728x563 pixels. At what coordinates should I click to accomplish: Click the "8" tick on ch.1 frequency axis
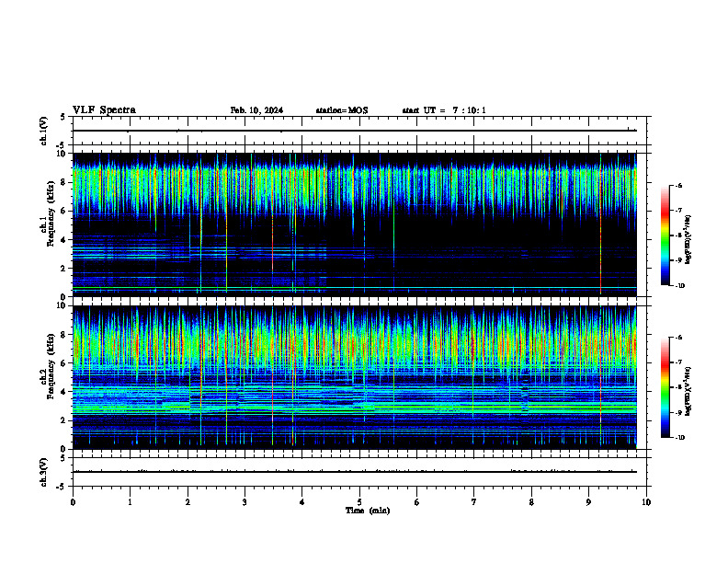tap(64, 182)
